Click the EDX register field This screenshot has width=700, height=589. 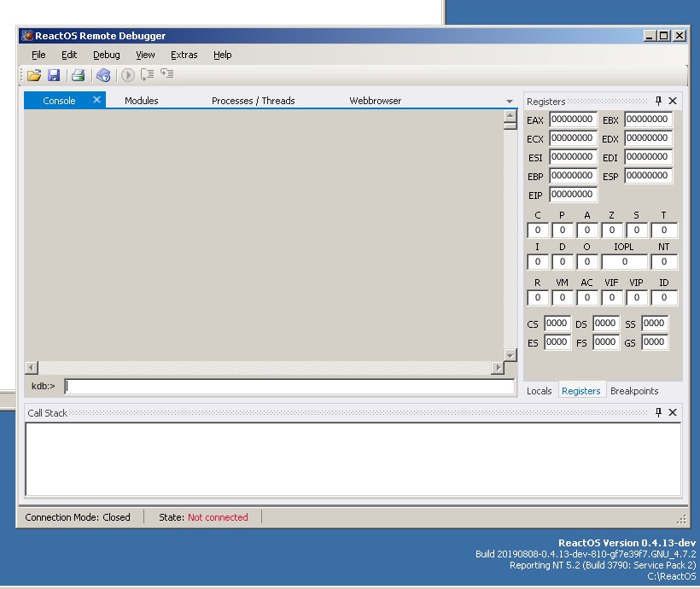[648, 138]
